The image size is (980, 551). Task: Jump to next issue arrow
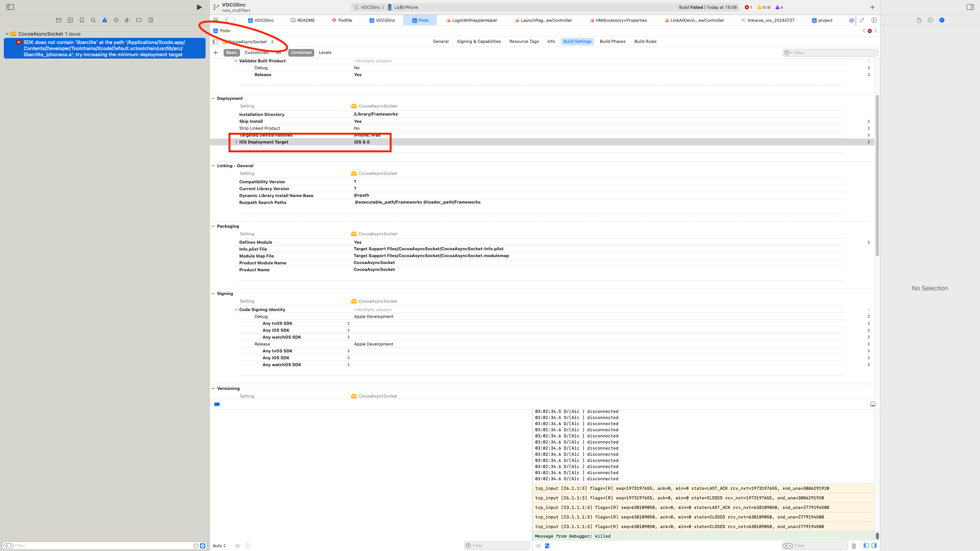click(x=875, y=31)
